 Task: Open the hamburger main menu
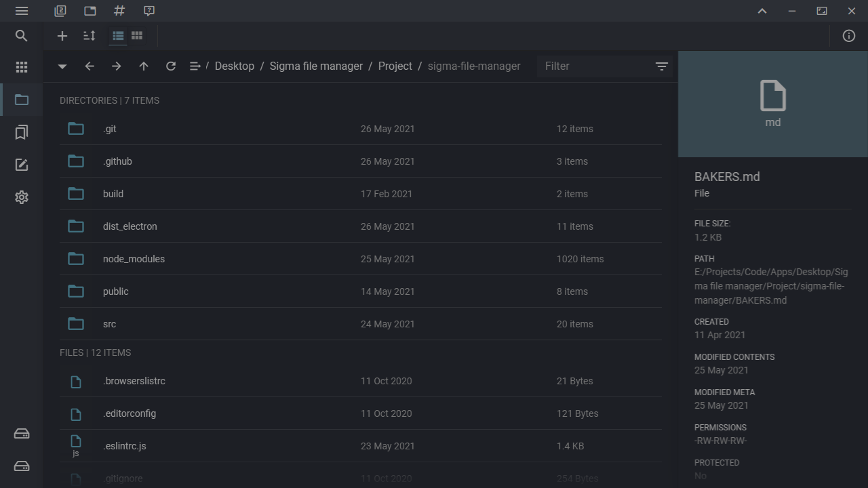click(22, 11)
